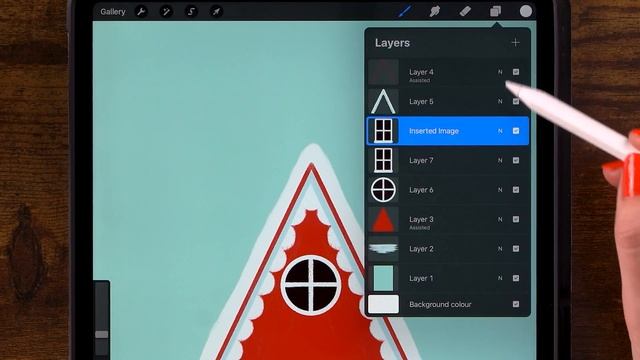Image resolution: width=640 pixels, height=360 pixels.
Task: Open blend mode N for Layer 6
Action: [500, 190]
